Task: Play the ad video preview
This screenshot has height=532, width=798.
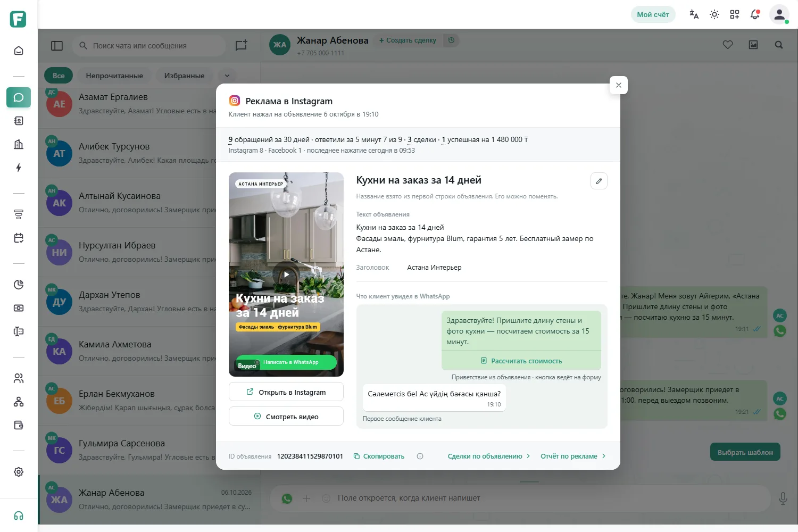Action: click(x=286, y=275)
